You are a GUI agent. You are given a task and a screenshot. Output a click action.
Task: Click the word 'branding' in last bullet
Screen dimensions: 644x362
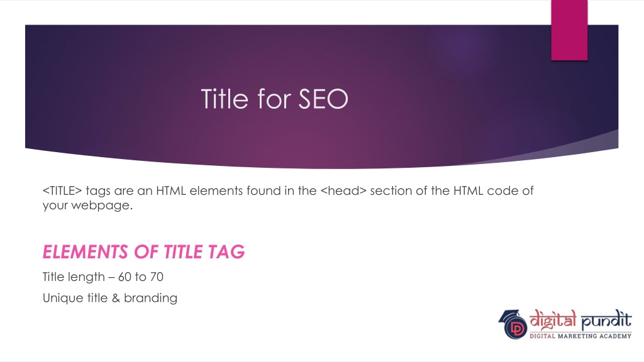[x=151, y=298]
